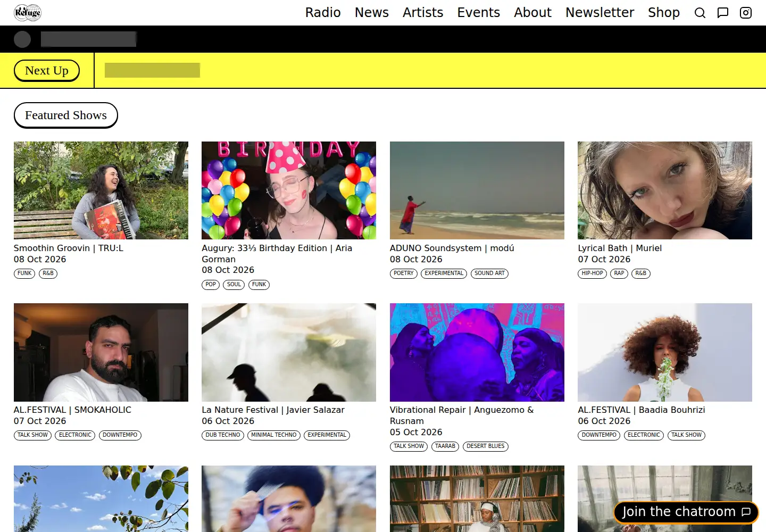Select TALK SHOW tag under SMOKAHOLIC
Viewport: 766px width, 532px height.
click(x=32, y=435)
